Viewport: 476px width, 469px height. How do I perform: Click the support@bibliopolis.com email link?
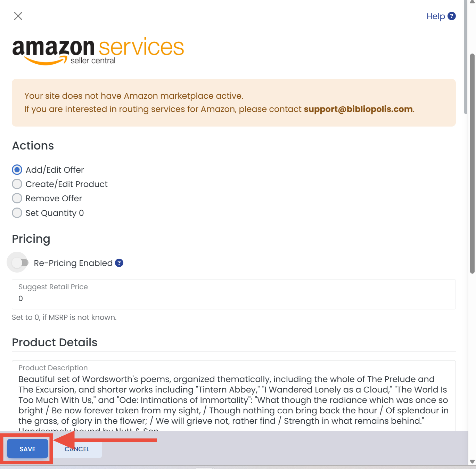(x=358, y=109)
